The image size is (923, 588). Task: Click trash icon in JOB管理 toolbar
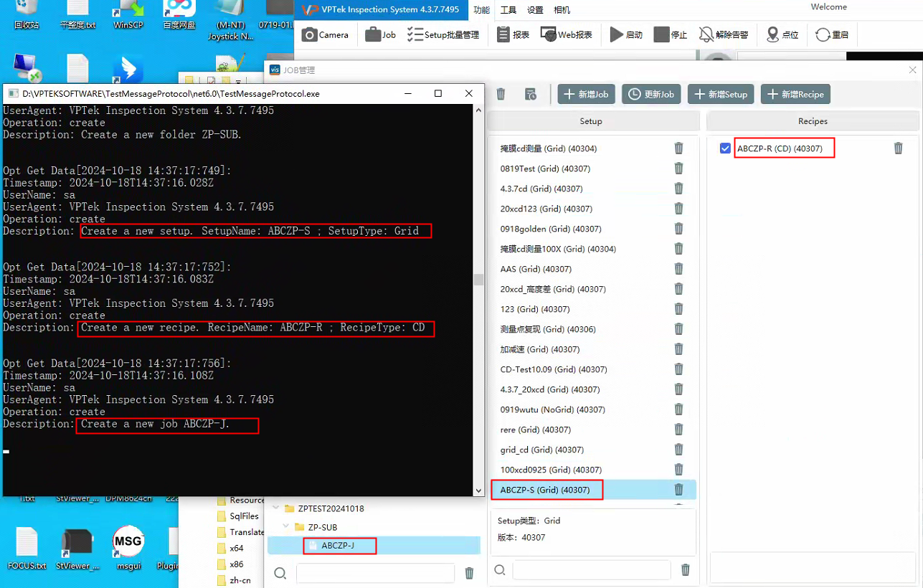tap(501, 94)
